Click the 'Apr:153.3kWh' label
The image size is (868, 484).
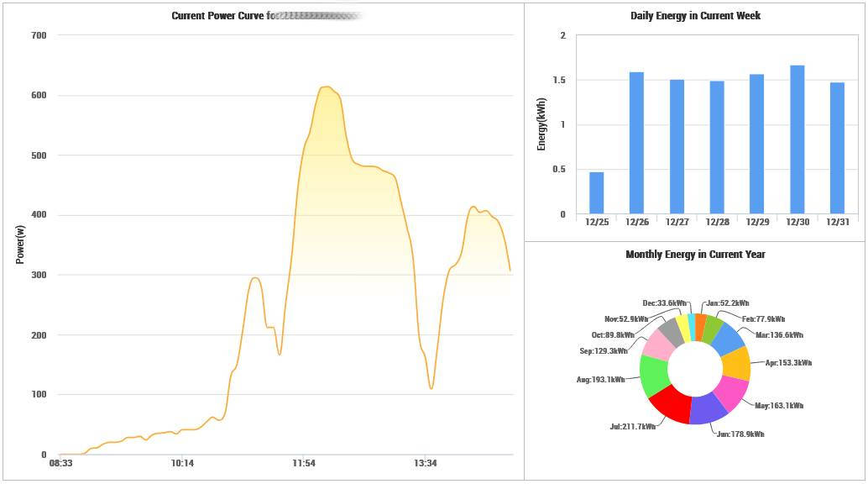click(789, 363)
